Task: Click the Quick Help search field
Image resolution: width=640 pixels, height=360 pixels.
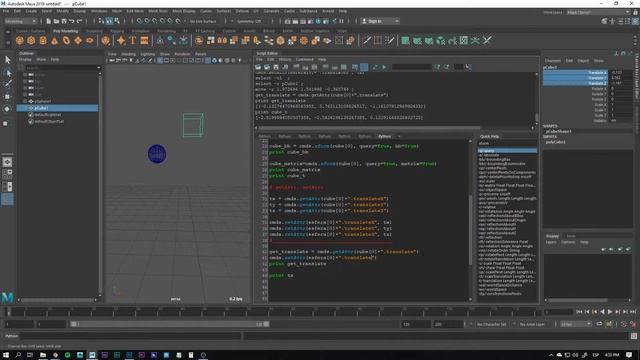Action: tap(507, 143)
